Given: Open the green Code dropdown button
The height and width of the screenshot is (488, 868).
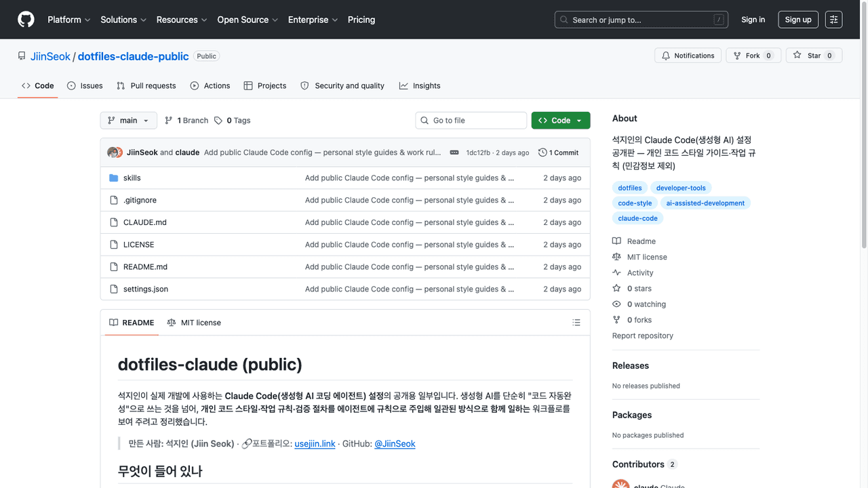Looking at the screenshot, I should [x=561, y=121].
